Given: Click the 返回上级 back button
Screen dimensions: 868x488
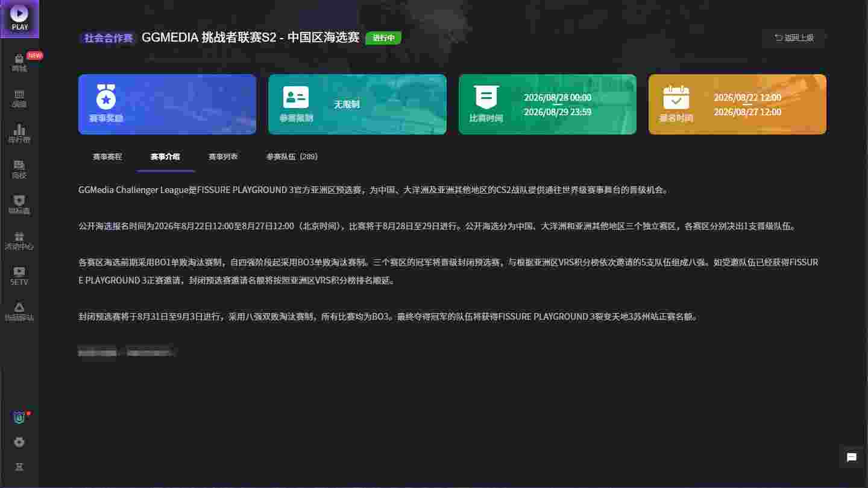Looking at the screenshot, I should point(794,38).
